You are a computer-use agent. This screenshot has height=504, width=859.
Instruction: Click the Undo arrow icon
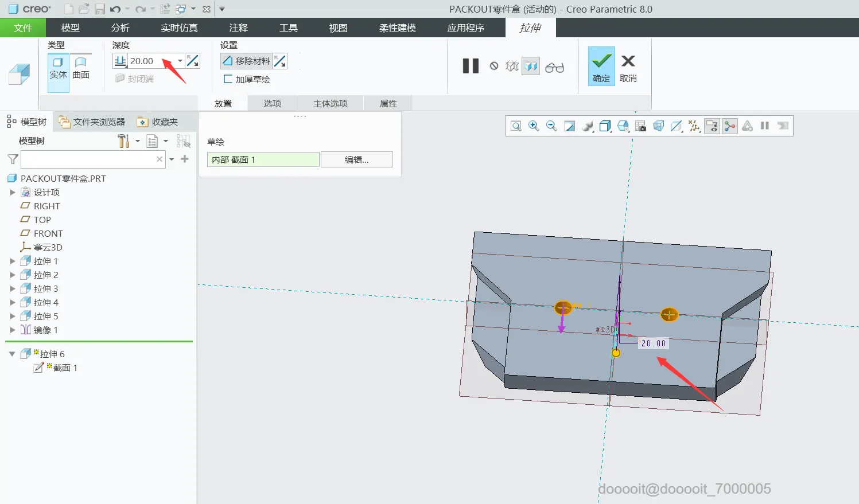tap(115, 9)
